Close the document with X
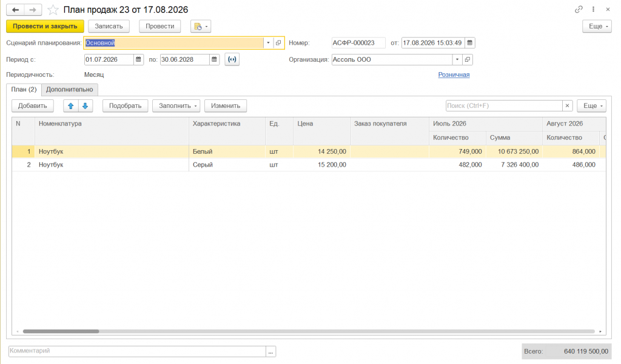The width and height of the screenshot is (621, 364). tap(608, 9)
